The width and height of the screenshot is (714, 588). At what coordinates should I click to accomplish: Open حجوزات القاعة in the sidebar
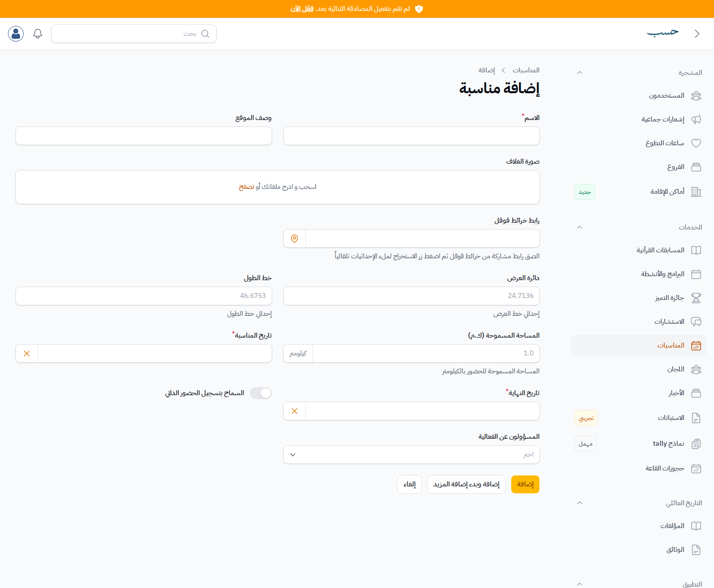(x=639, y=469)
